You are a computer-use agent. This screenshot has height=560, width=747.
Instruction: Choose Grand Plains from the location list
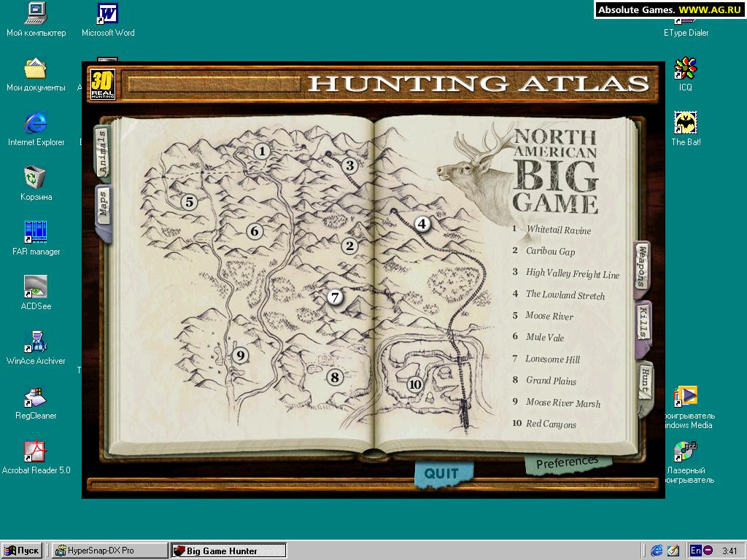click(551, 381)
